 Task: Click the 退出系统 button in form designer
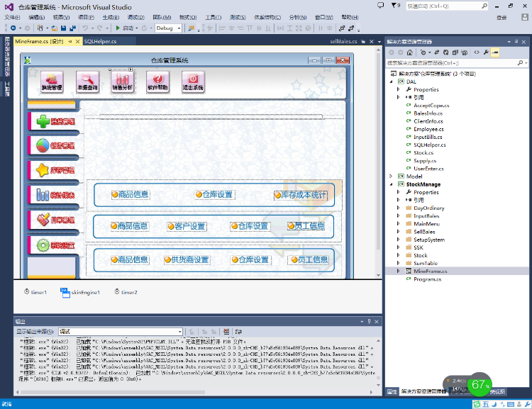click(193, 82)
